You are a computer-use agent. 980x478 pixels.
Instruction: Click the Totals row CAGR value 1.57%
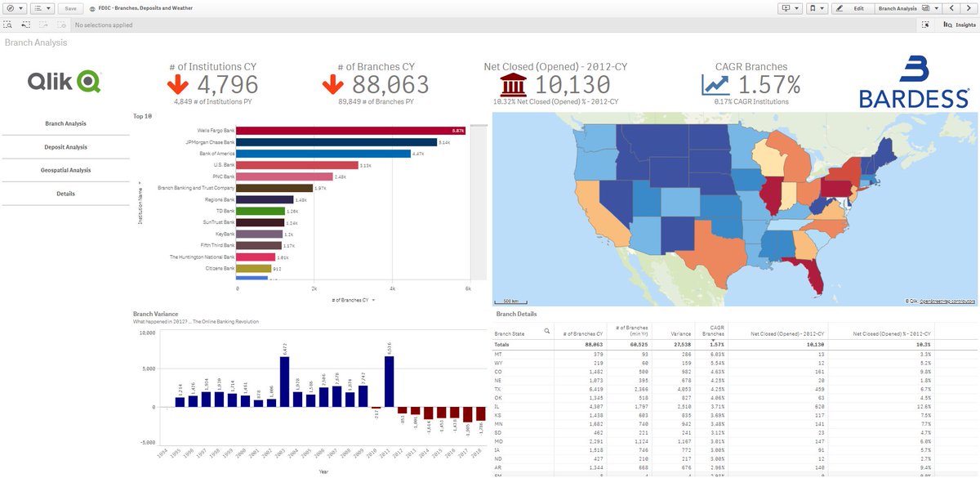click(716, 344)
